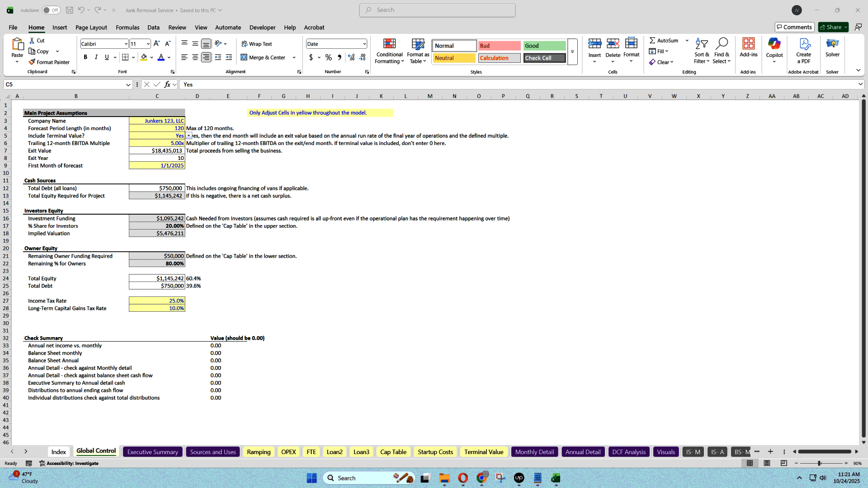The image size is (868, 488).
Task: Apply Bold formatting from the Font group
Action: (x=85, y=57)
